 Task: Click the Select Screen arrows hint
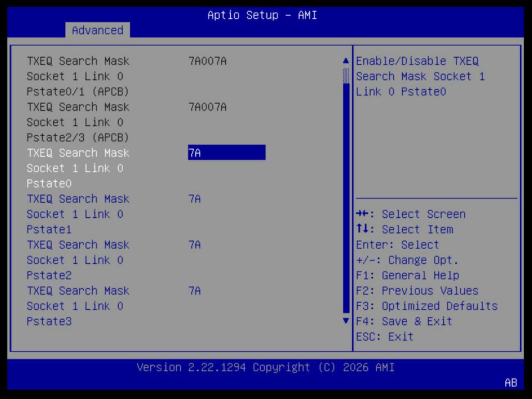click(411, 214)
